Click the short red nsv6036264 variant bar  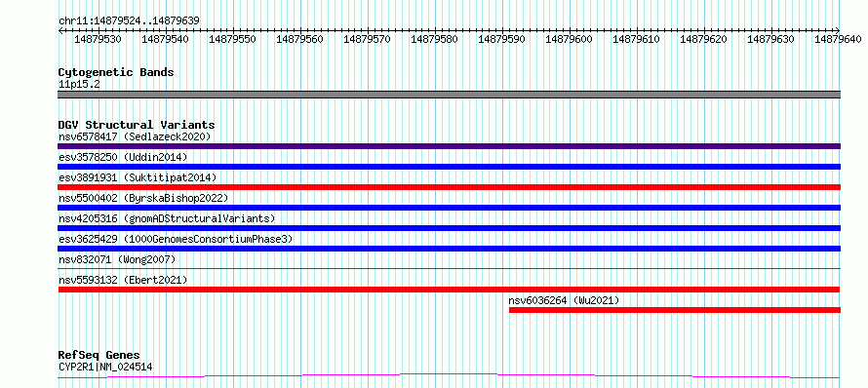675,310
